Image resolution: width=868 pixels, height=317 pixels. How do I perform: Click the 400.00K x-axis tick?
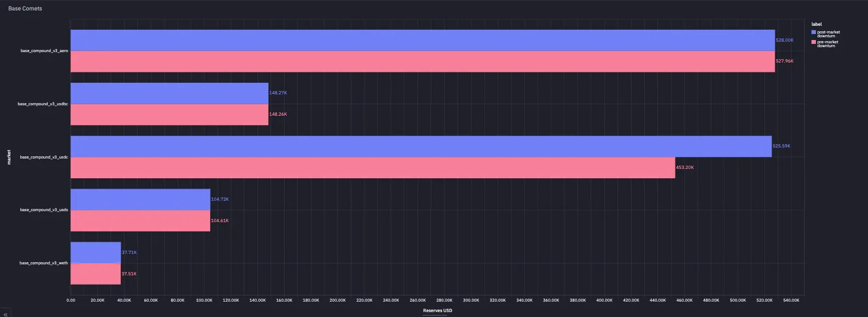(x=604, y=301)
